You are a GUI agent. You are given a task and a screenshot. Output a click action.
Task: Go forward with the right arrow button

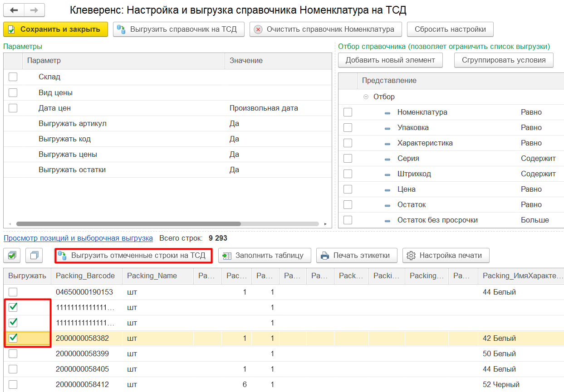tap(34, 10)
